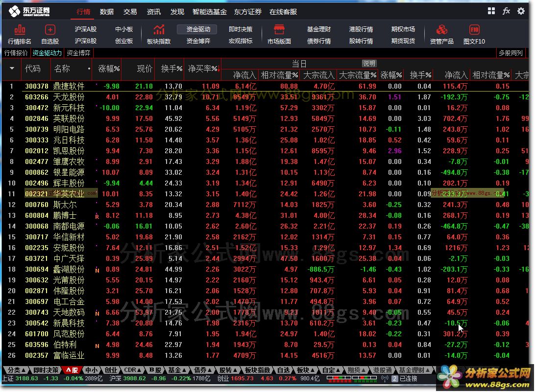Select the 板块指数 bottom tab
Screen dimensions: 535x392
pyautogui.click(x=258, y=370)
